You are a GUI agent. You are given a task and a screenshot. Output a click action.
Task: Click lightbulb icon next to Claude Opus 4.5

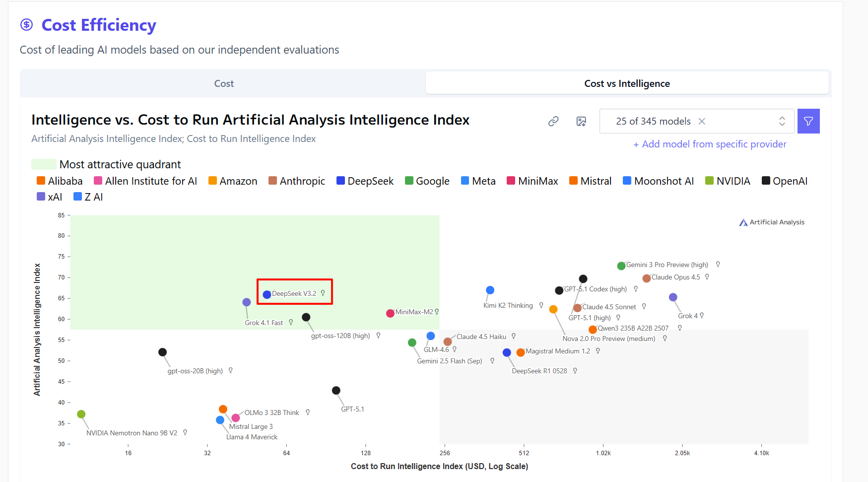point(707,276)
